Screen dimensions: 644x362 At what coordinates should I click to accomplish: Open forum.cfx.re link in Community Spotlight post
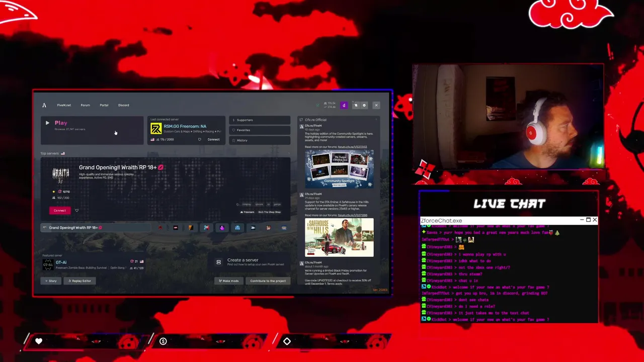352,147
